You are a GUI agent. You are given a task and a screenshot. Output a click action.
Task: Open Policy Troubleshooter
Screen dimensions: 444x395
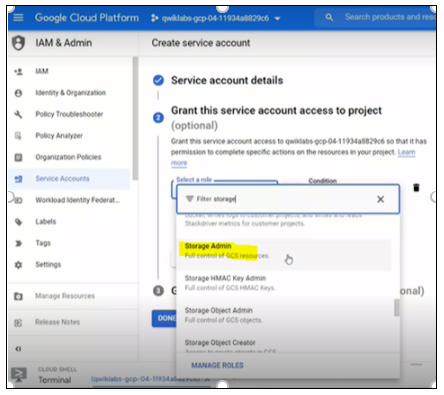pyautogui.click(x=69, y=114)
